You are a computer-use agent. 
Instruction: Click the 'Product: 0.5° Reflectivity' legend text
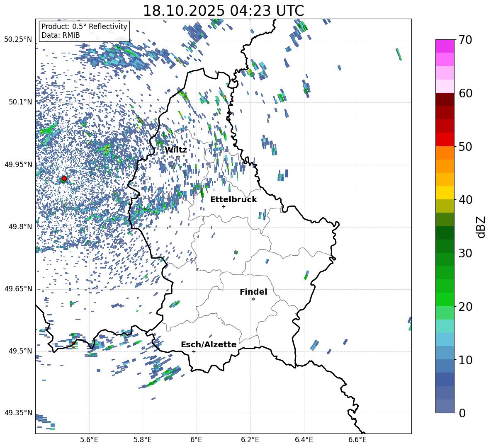click(84, 27)
